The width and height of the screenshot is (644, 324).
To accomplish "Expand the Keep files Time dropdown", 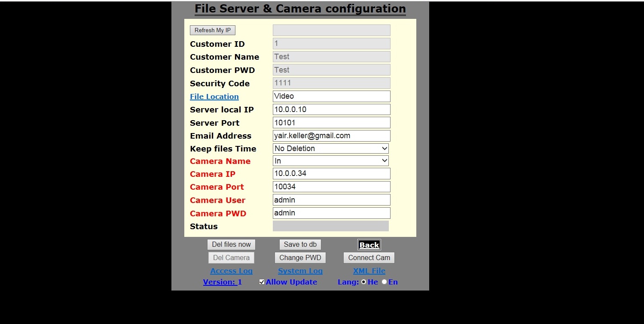I will (331, 148).
